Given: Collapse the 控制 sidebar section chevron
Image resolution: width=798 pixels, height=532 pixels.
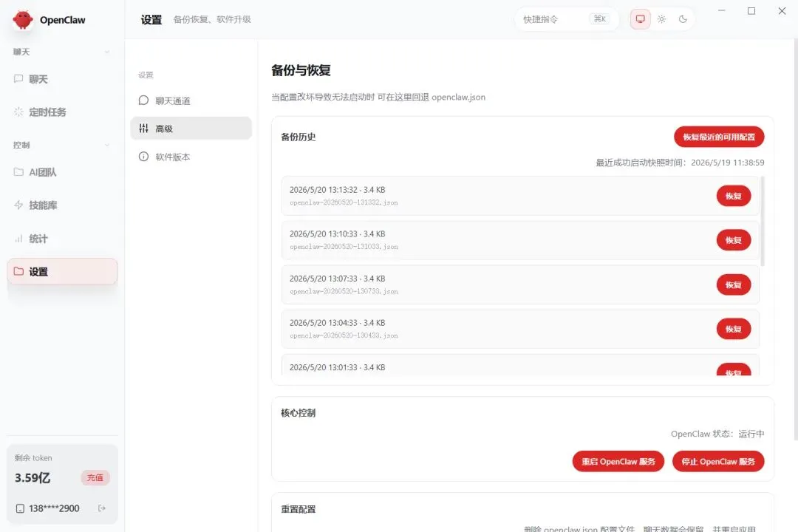Looking at the screenshot, I should (x=107, y=145).
